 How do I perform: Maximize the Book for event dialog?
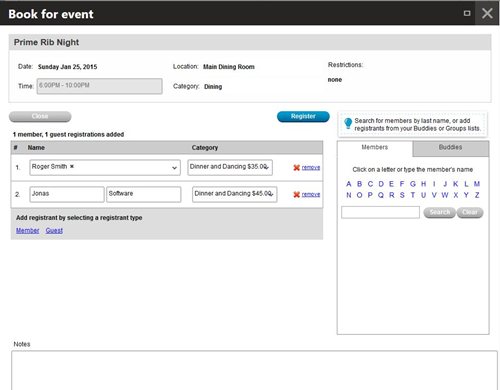coord(467,13)
